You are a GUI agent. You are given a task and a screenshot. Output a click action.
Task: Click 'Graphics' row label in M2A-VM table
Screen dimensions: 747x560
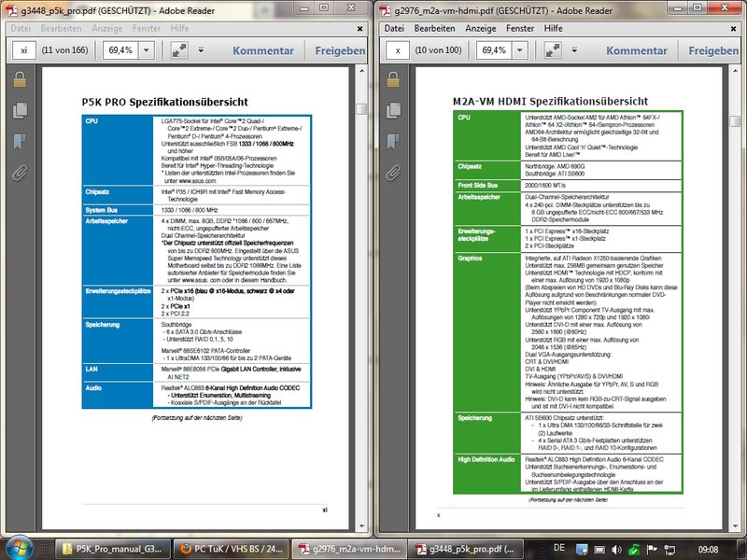(471, 259)
